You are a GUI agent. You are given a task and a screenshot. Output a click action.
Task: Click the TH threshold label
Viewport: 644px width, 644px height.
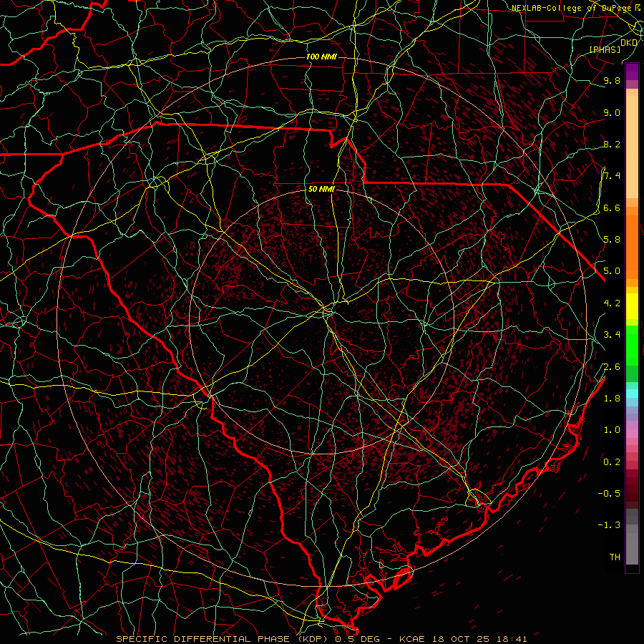coord(615,557)
